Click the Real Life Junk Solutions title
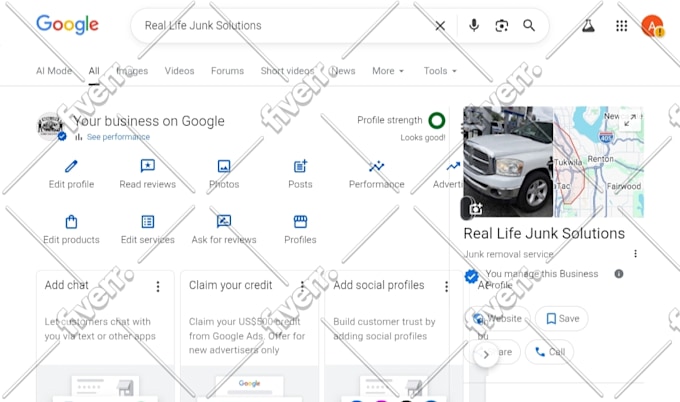The image size is (680, 402). [x=544, y=233]
